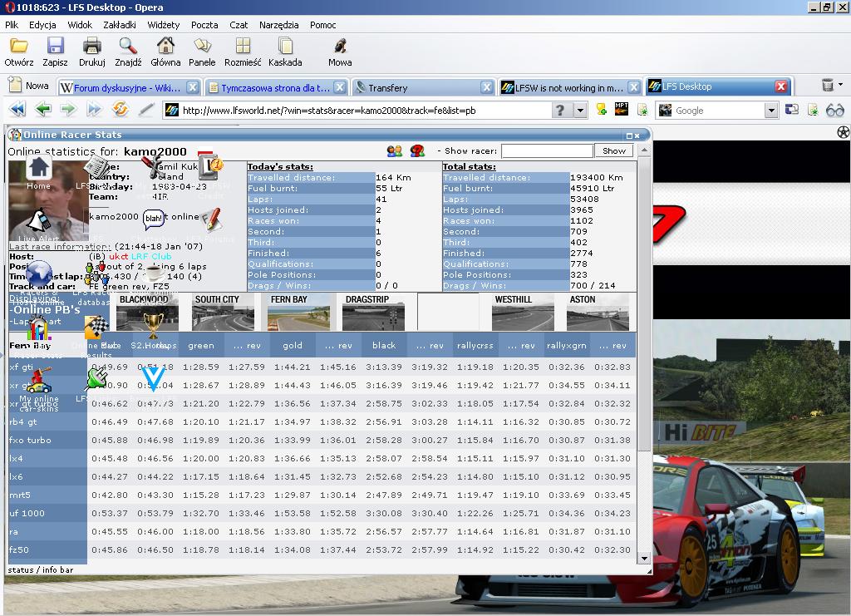This screenshot has width=851, height=616.
Task: Click the Drukuj printer icon
Action: (x=91, y=46)
